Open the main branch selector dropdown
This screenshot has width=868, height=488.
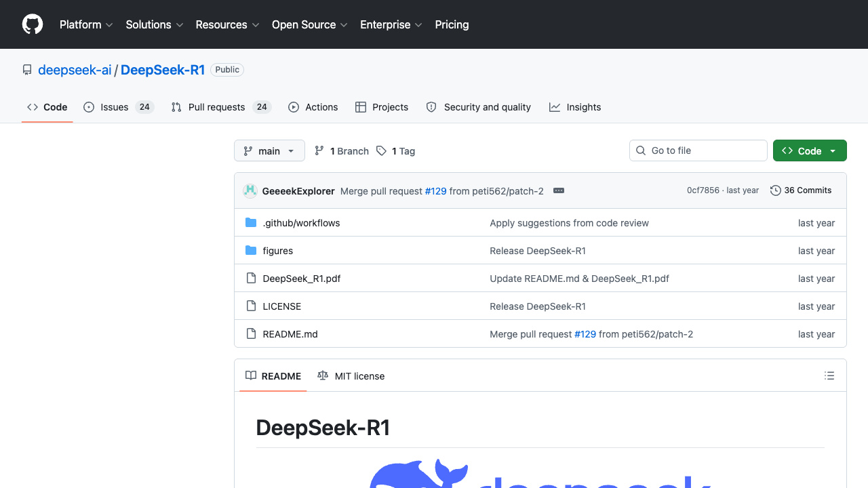(269, 150)
